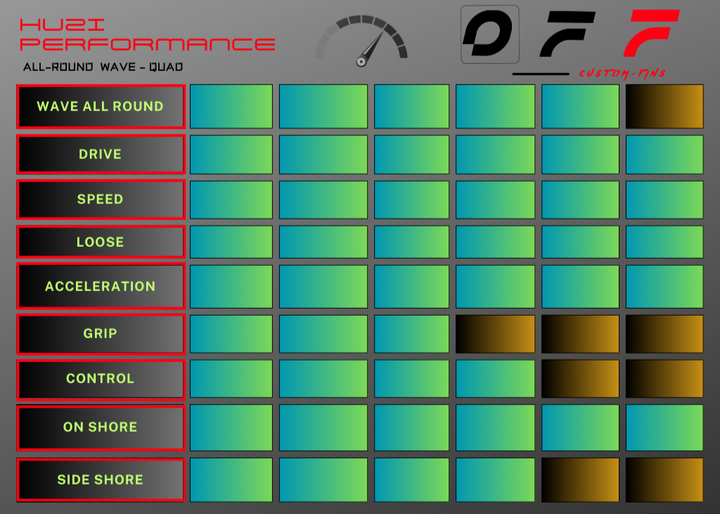
Task: Choose the LOOSE row label
Action: coord(100,242)
